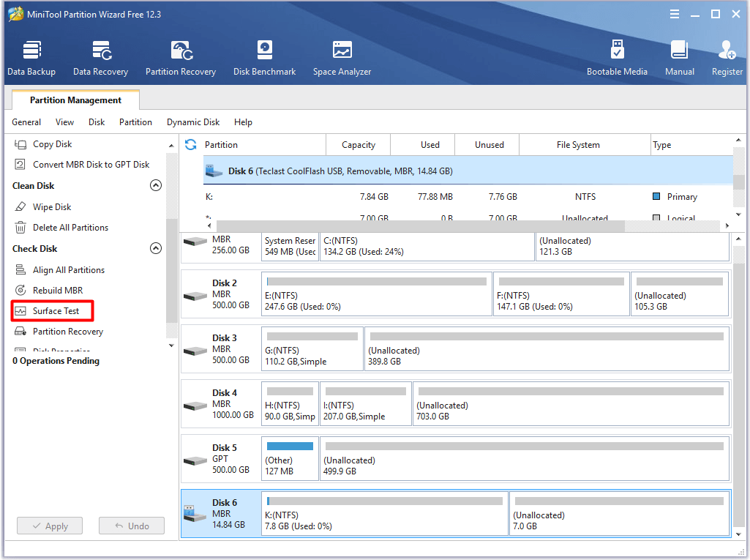Click the sidebar Partition Recovery icon
The height and width of the screenshot is (560, 750).
[x=20, y=331]
